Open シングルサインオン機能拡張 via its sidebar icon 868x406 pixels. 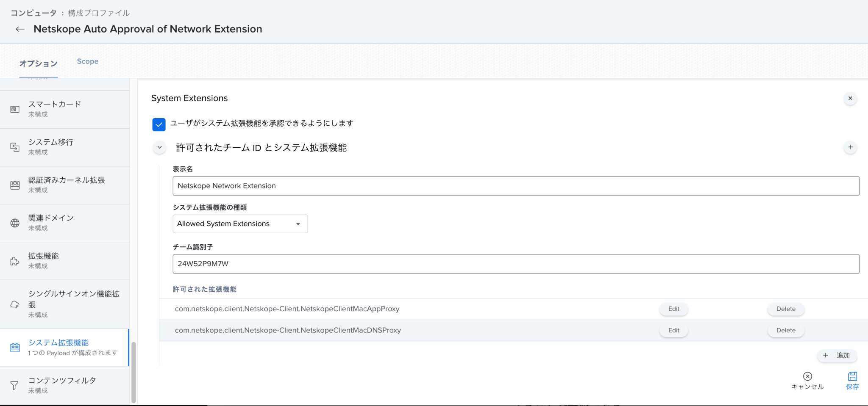click(15, 304)
